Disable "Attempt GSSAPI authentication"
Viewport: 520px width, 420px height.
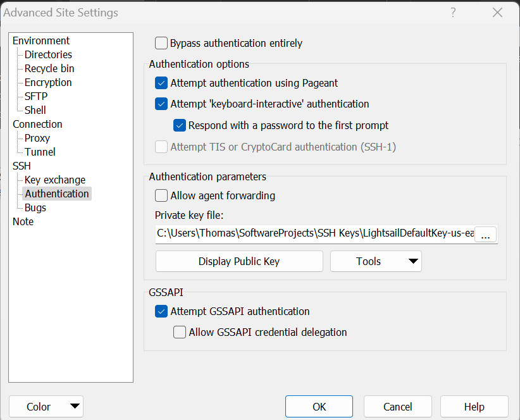(161, 311)
